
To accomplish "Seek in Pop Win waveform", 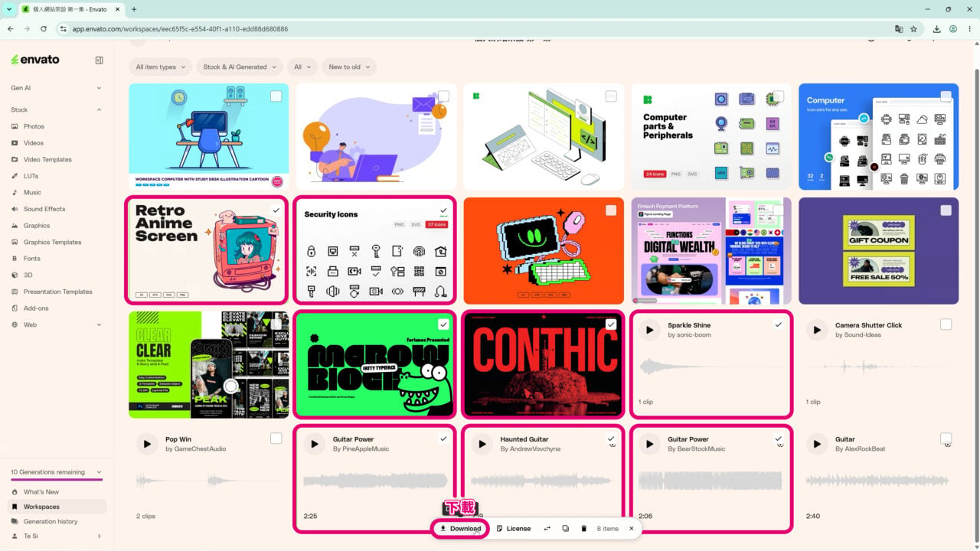I will click(x=208, y=481).
